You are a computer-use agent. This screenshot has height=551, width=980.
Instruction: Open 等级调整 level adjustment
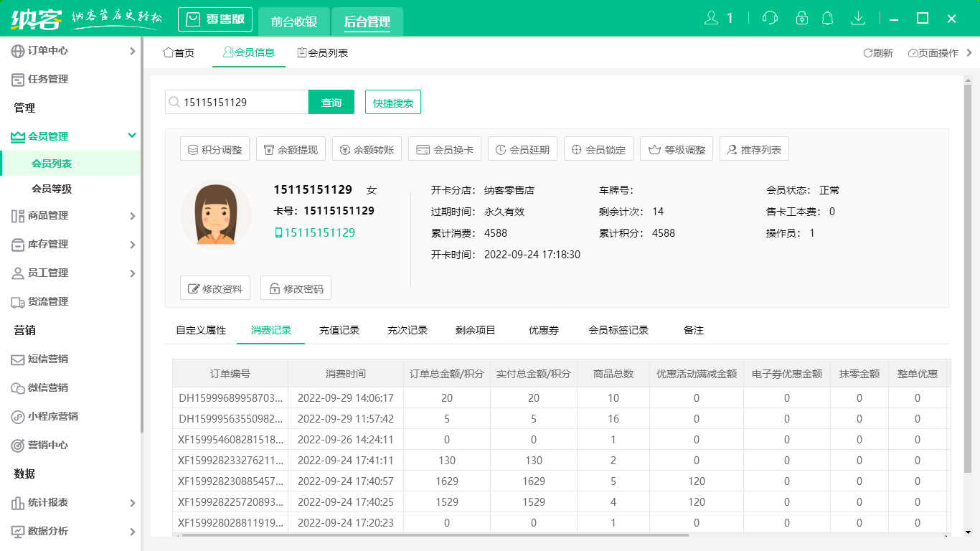(x=676, y=149)
